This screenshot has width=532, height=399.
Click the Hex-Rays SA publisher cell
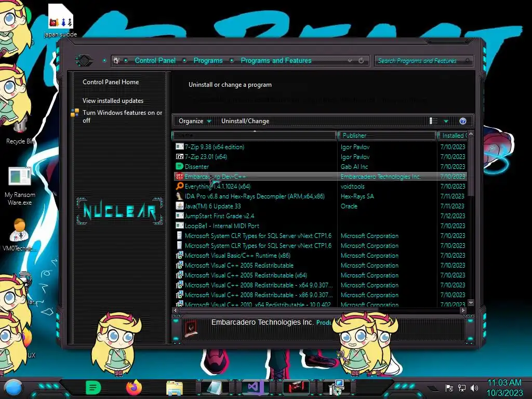(x=357, y=196)
